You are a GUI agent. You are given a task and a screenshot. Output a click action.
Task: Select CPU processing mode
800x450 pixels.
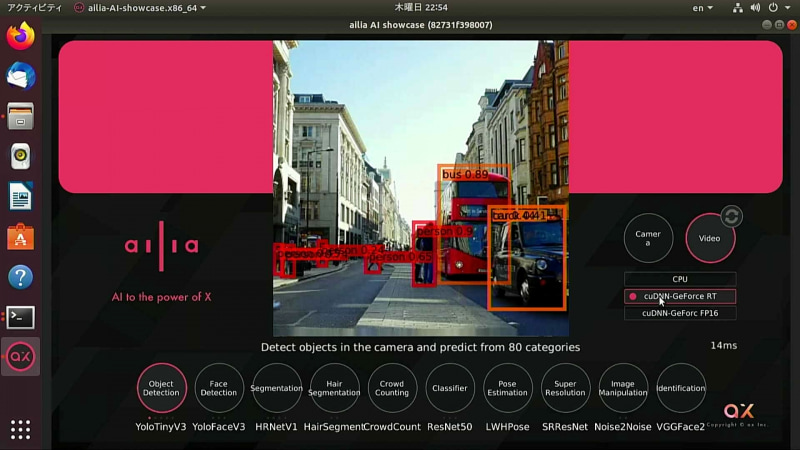point(680,279)
